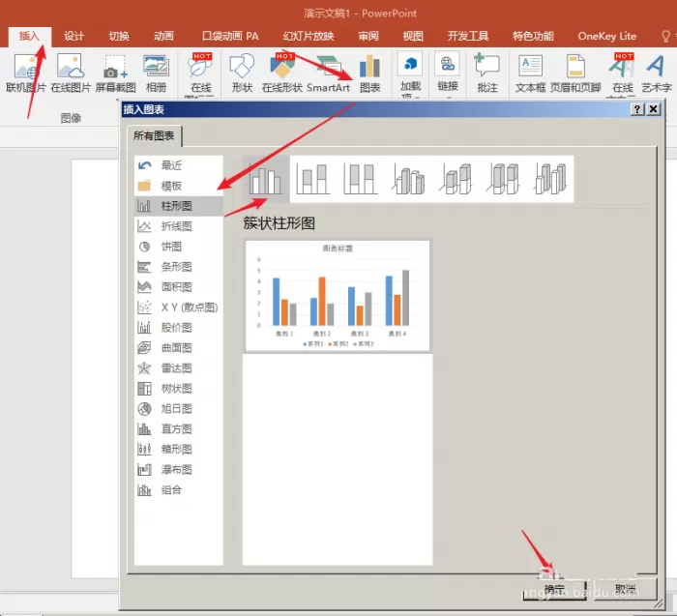The image size is (677, 616).
Task: Open the 加载项 add-ins button
Action: [x=410, y=75]
